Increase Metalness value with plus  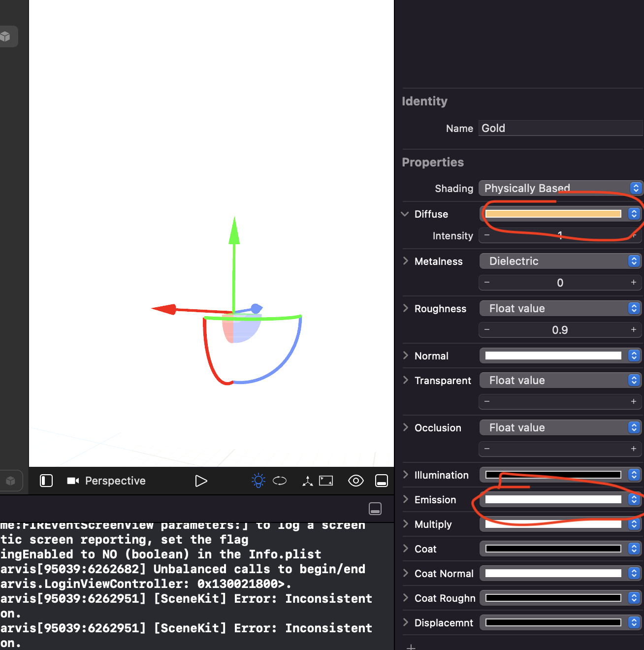click(634, 283)
